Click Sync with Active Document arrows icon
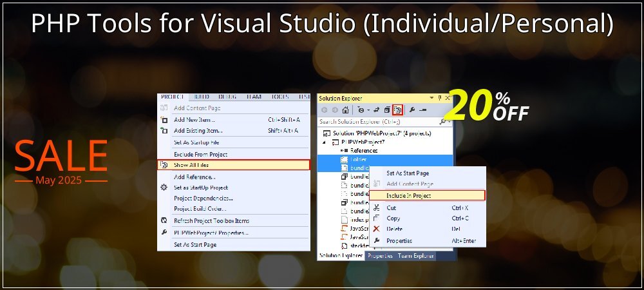The image size is (644, 290). coord(376,110)
